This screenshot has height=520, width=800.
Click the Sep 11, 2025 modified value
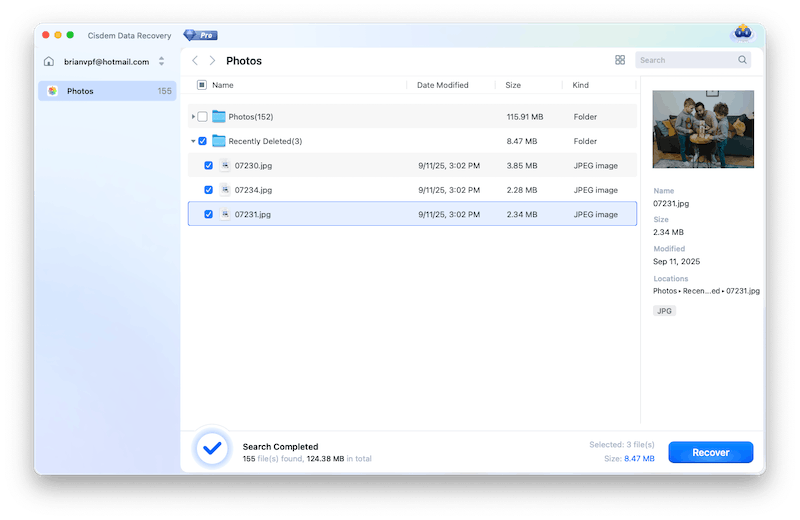[677, 262]
